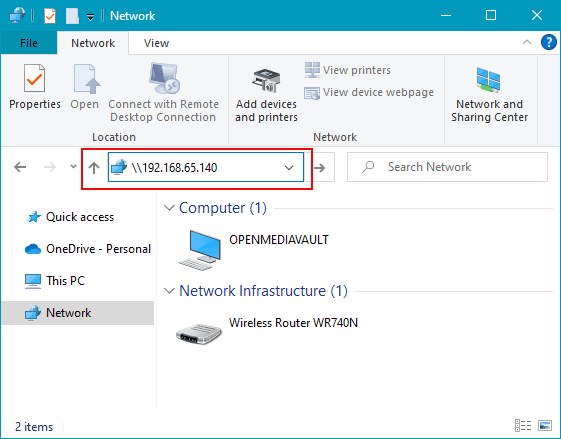The width and height of the screenshot is (561, 439).
Task: Open Customize Quick Access Toolbar dropdown
Action: [91, 16]
